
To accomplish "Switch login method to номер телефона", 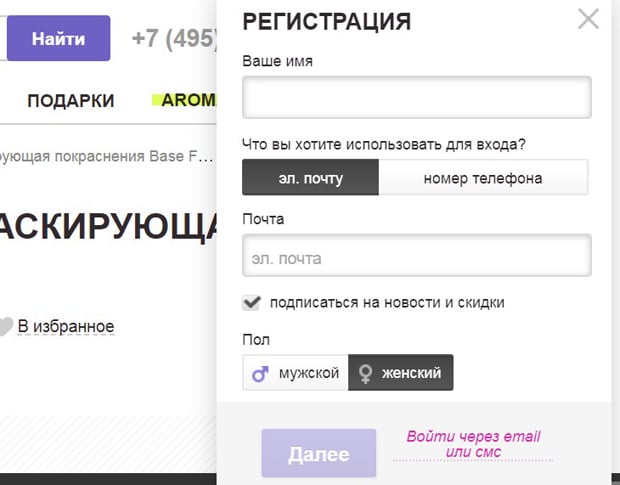I will 483,179.
